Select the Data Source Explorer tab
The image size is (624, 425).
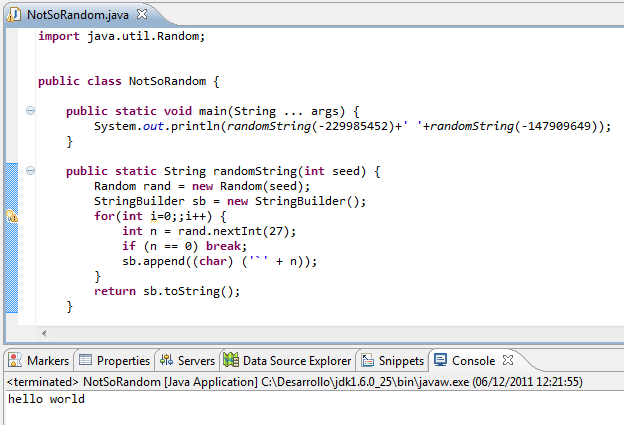coord(296,360)
